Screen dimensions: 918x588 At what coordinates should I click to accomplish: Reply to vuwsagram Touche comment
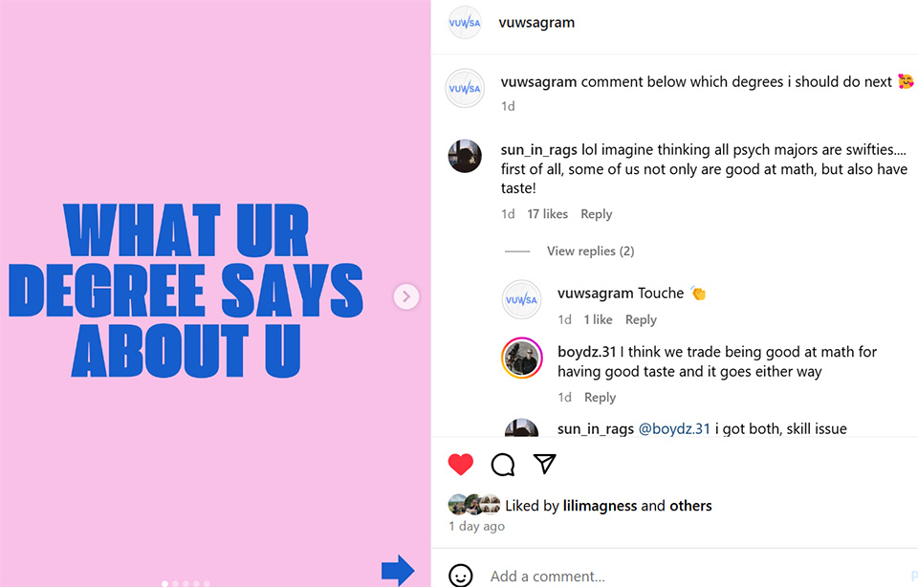[x=641, y=319]
